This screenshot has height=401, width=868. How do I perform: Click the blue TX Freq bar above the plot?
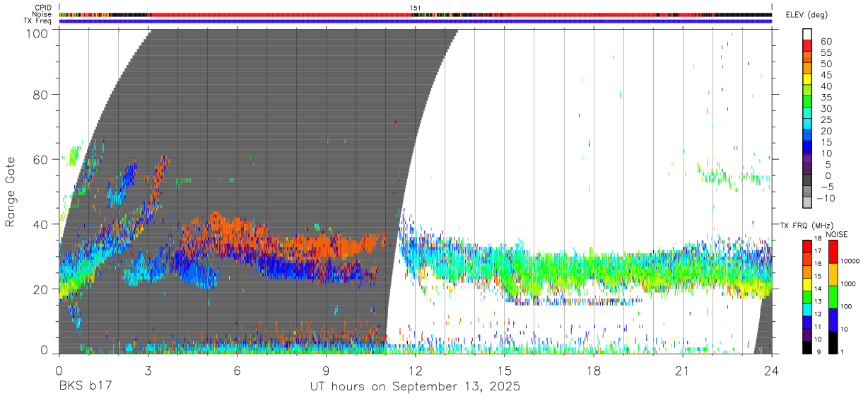pyautogui.click(x=416, y=21)
